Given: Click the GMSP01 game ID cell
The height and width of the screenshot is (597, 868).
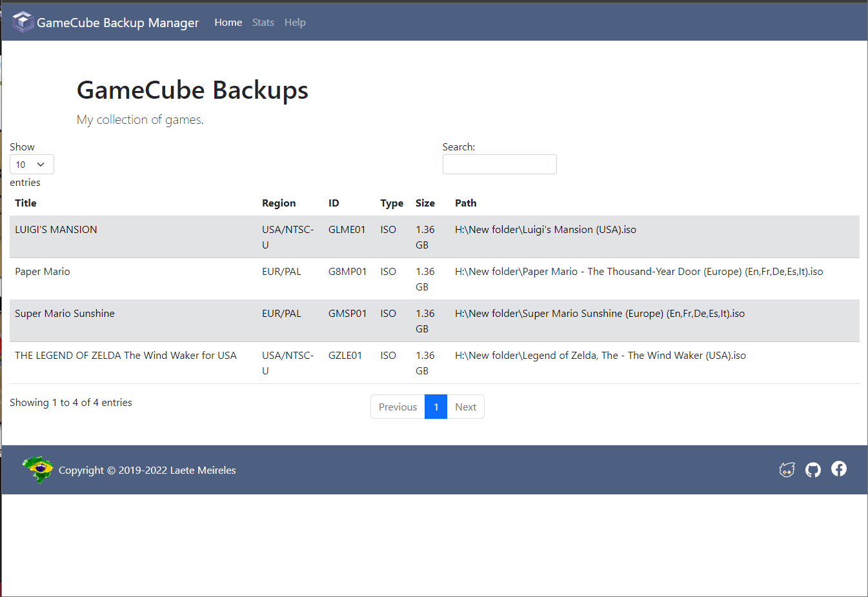Looking at the screenshot, I should click(348, 314).
